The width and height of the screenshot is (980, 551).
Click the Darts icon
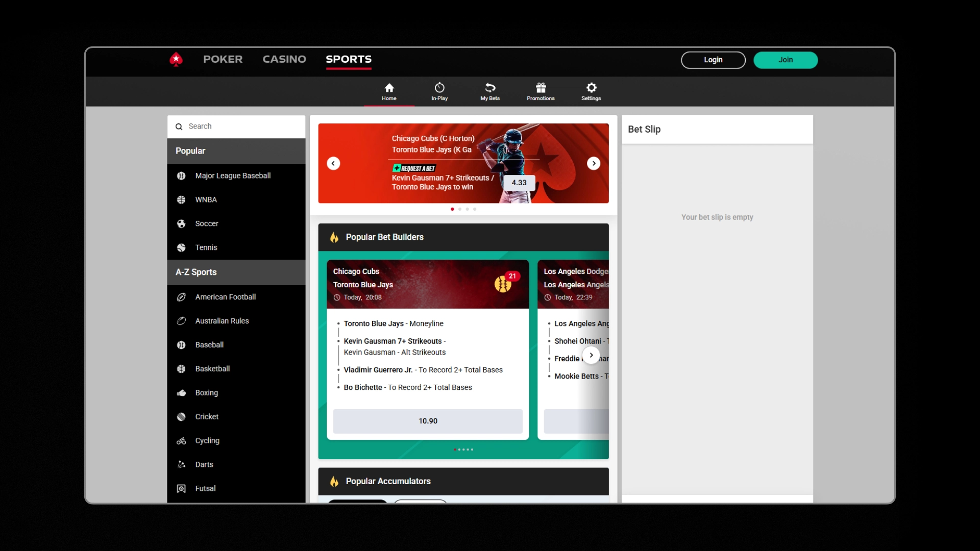tap(181, 465)
